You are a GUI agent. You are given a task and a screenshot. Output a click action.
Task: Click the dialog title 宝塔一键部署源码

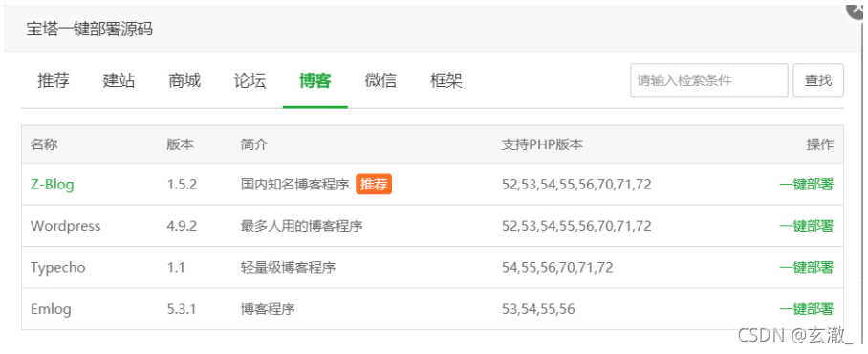pyautogui.click(x=89, y=30)
